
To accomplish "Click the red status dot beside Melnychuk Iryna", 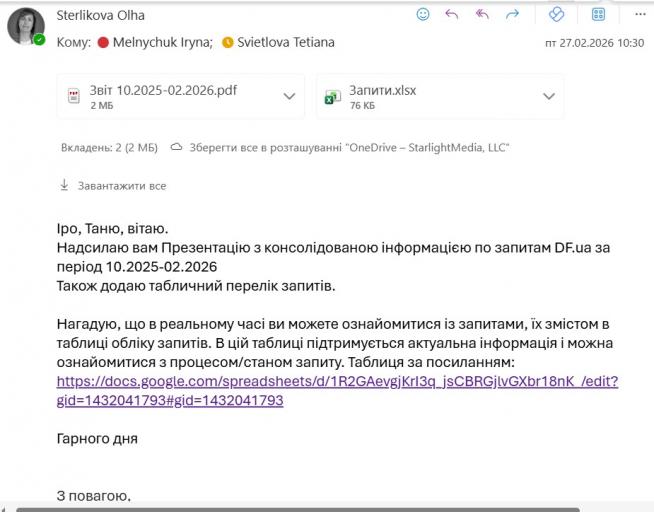I will (x=103, y=43).
